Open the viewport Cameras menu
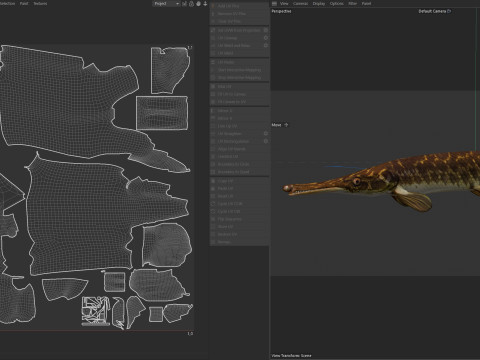 pyautogui.click(x=300, y=3)
